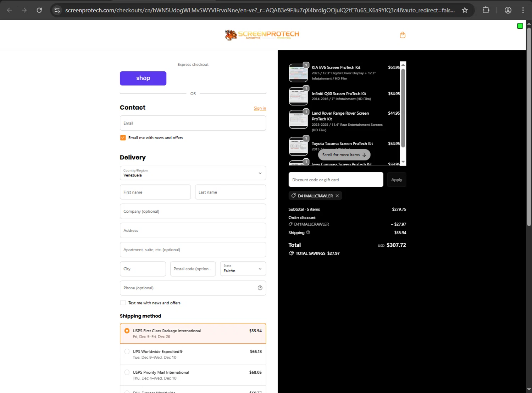Click the browser address bar URL
The image size is (532, 393).
point(260,10)
